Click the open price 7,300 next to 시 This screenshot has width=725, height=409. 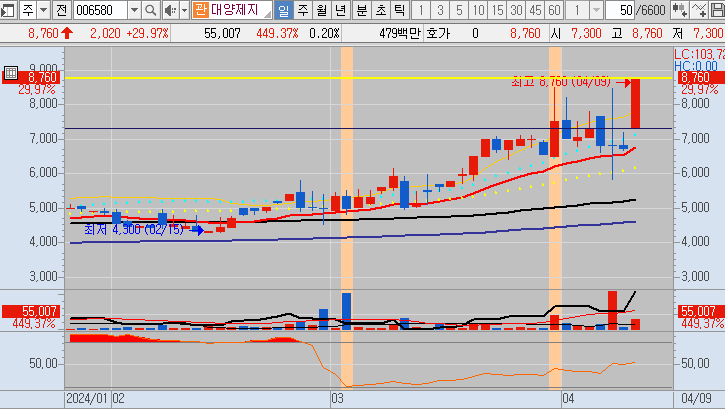pos(586,33)
